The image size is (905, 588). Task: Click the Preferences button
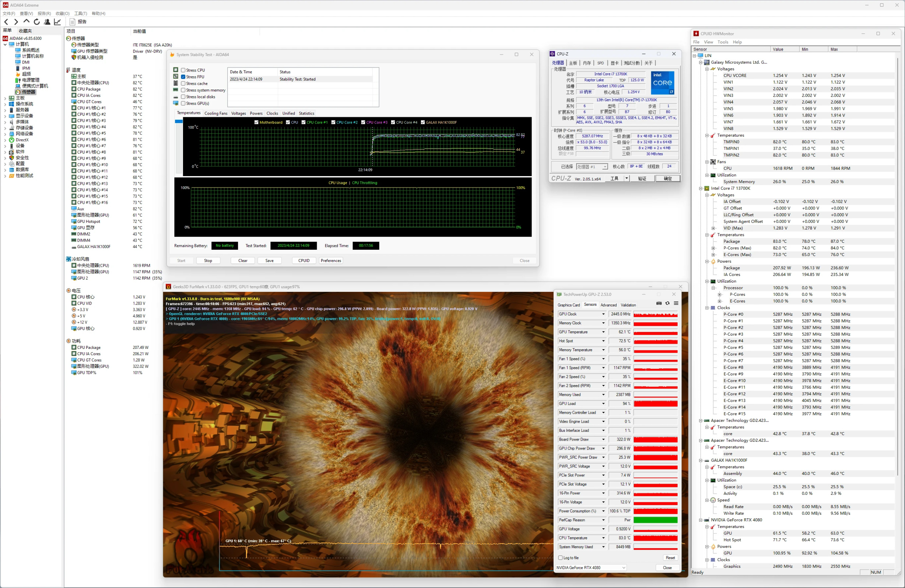point(330,261)
